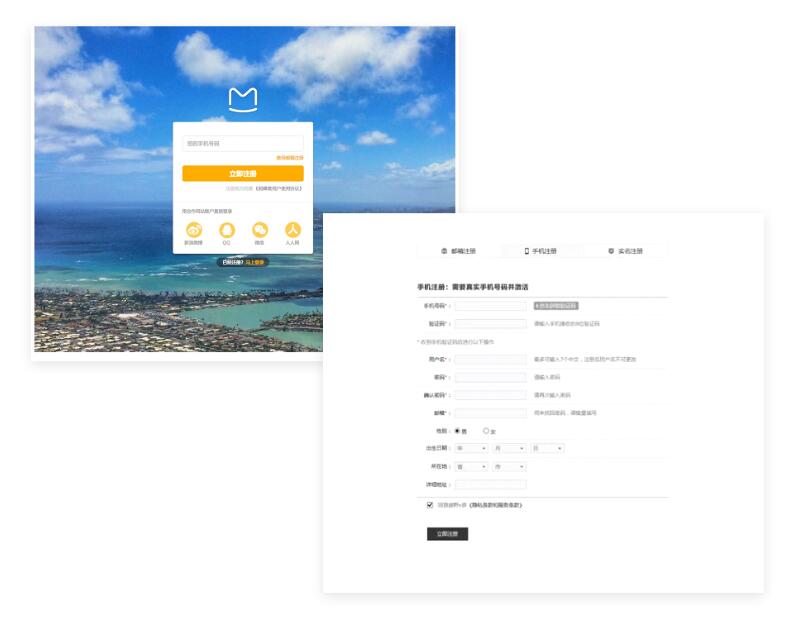
Task: Click the 邮箱 input field in the form
Action: tap(491, 413)
